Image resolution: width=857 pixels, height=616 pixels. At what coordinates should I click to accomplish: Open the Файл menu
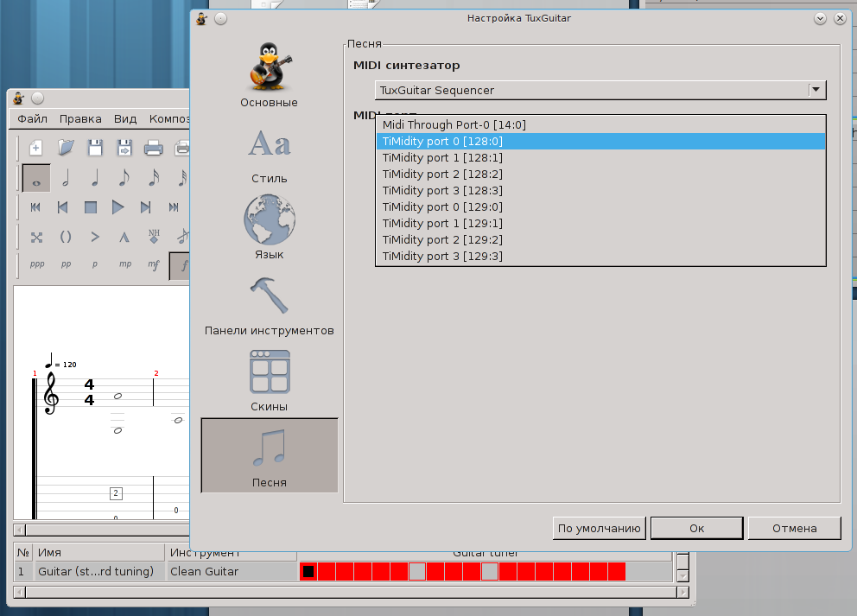coord(32,118)
